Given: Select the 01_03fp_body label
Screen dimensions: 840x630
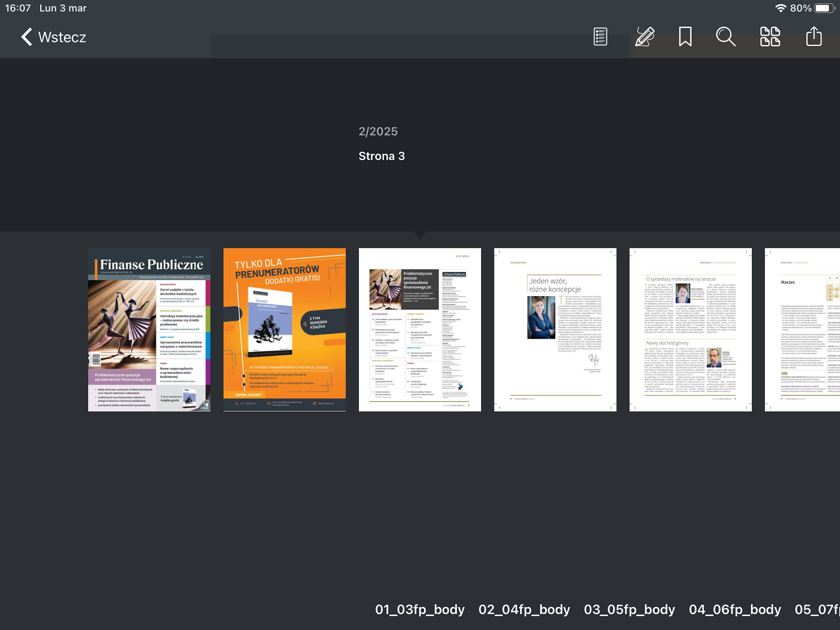Looking at the screenshot, I should [420, 609].
